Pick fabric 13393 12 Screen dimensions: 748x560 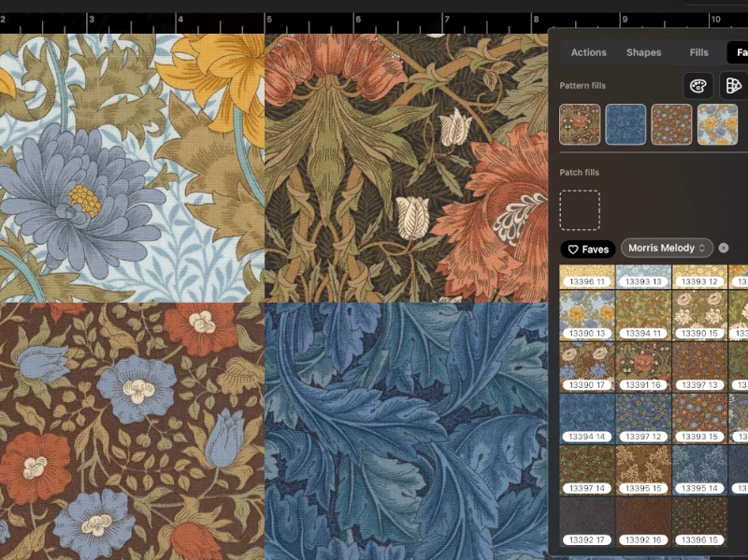[699, 277]
